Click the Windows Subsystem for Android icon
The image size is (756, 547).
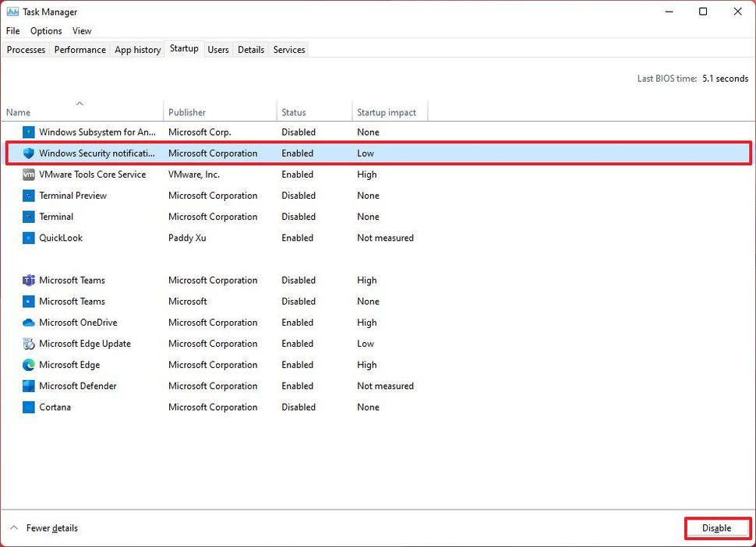click(x=29, y=132)
